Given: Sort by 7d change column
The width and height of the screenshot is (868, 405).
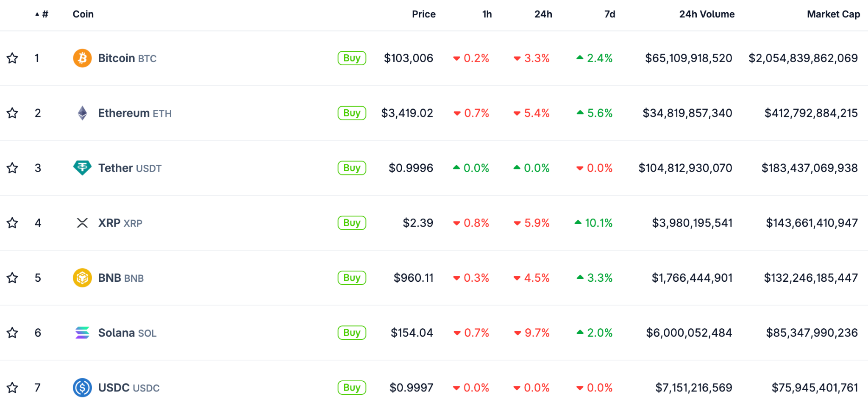Looking at the screenshot, I should pos(609,14).
